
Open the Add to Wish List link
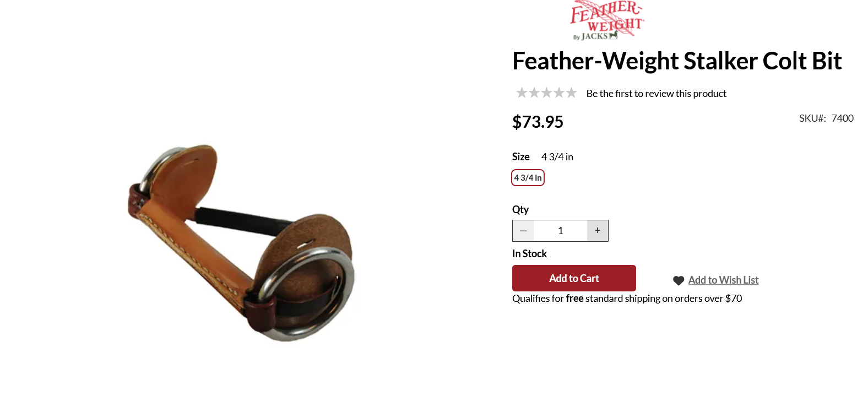(x=723, y=280)
